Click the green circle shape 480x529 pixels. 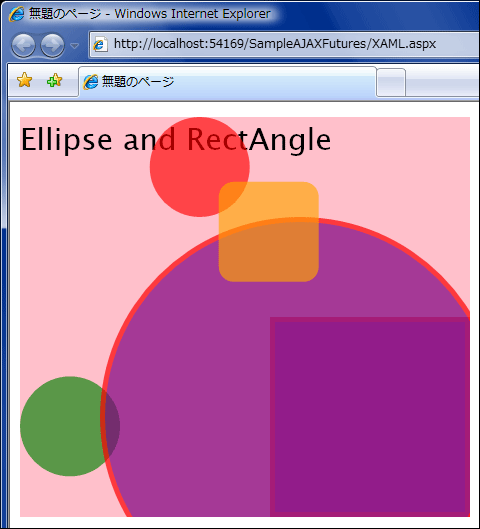(62, 426)
